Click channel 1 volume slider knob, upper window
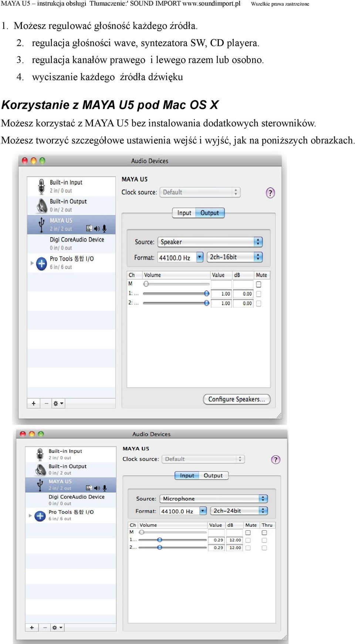 [207, 293]
